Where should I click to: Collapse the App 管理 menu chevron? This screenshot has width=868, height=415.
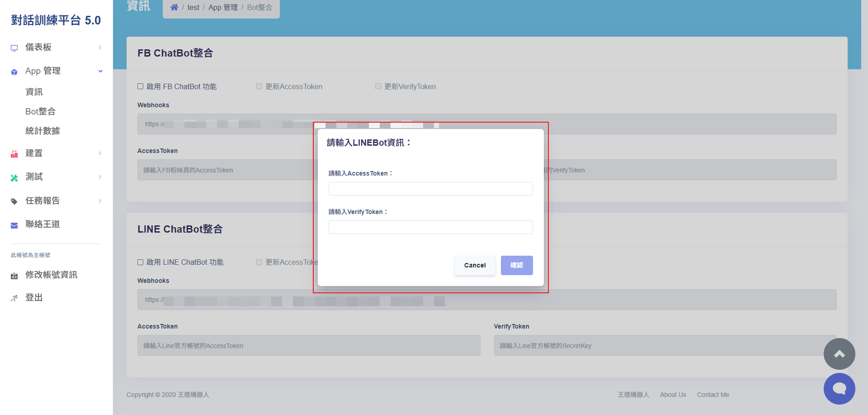(100, 71)
